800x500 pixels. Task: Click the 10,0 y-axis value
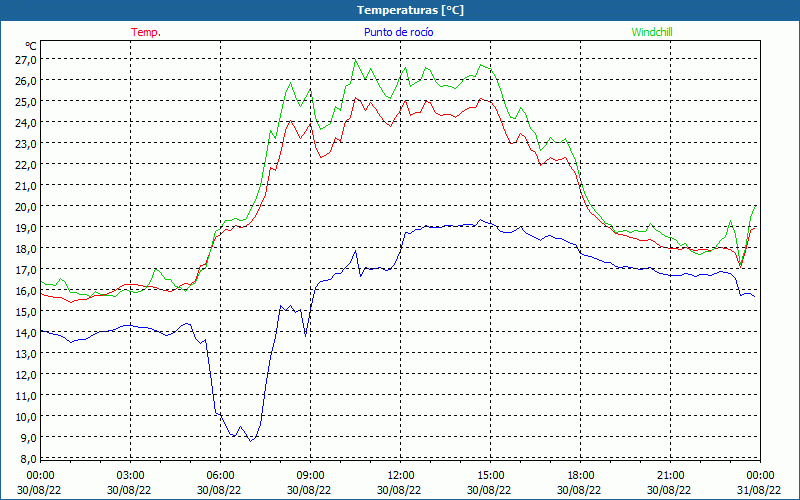pyautogui.click(x=26, y=416)
